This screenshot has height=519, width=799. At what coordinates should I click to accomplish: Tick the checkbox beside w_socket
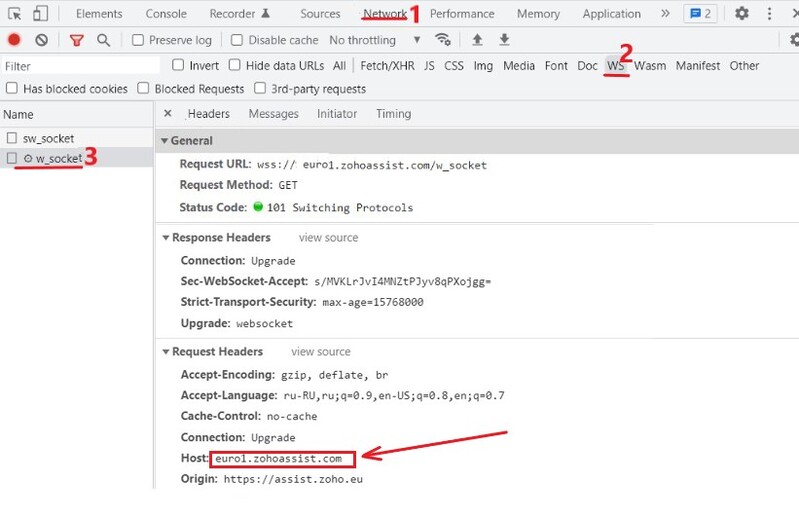click(12, 158)
